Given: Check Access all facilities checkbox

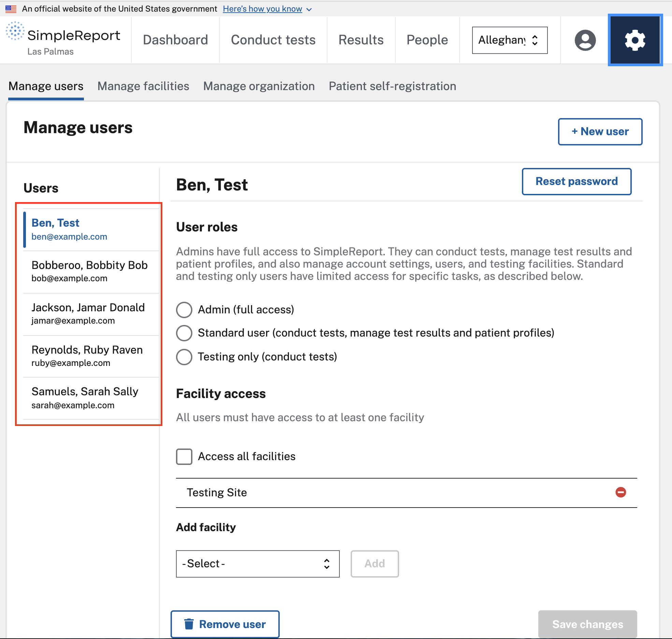Looking at the screenshot, I should [184, 456].
